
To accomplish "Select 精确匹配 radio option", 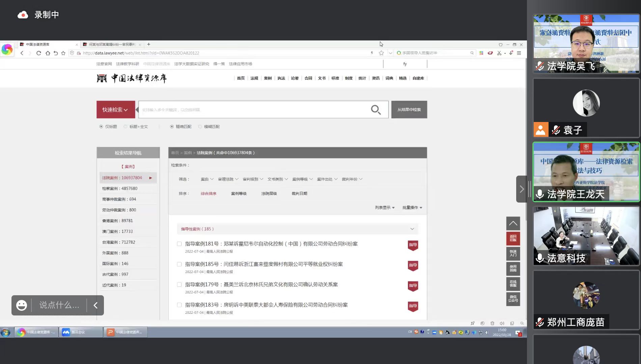I will tap(172, 127).
